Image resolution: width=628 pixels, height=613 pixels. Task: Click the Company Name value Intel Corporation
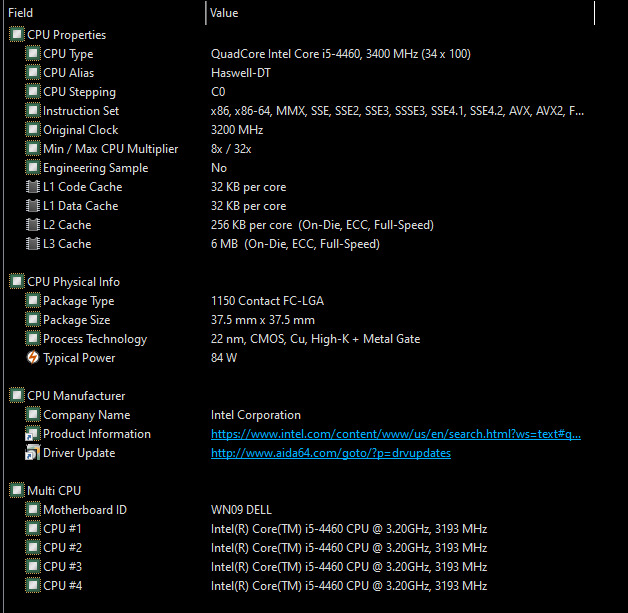[x=255, y=415]
